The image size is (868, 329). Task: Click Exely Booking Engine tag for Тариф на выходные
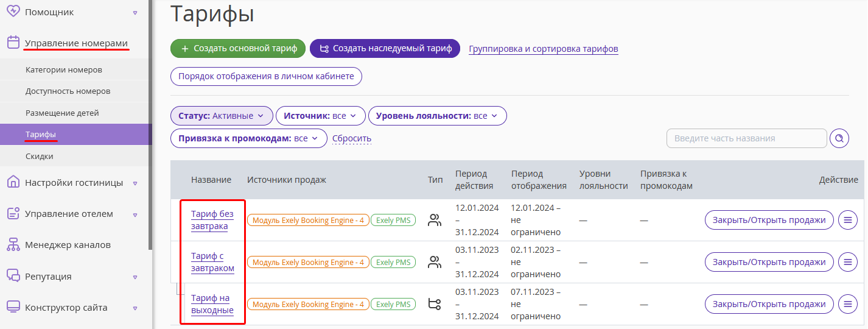pyautogui.click(x=308, y=305)
